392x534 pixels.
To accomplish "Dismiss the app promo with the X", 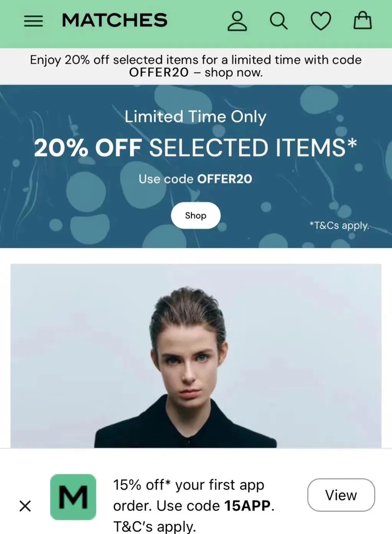I will click(25, 506).
